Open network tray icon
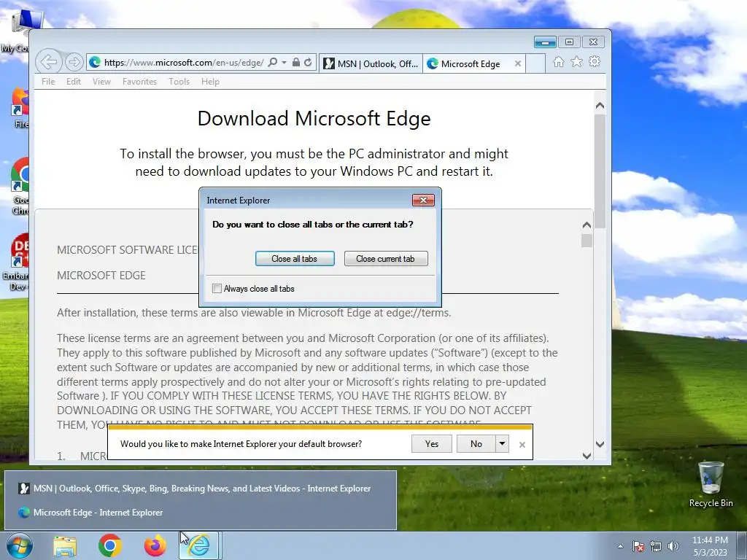Image resolution: width=747 pixels, height=560 pixels. (x=656, y=546)
